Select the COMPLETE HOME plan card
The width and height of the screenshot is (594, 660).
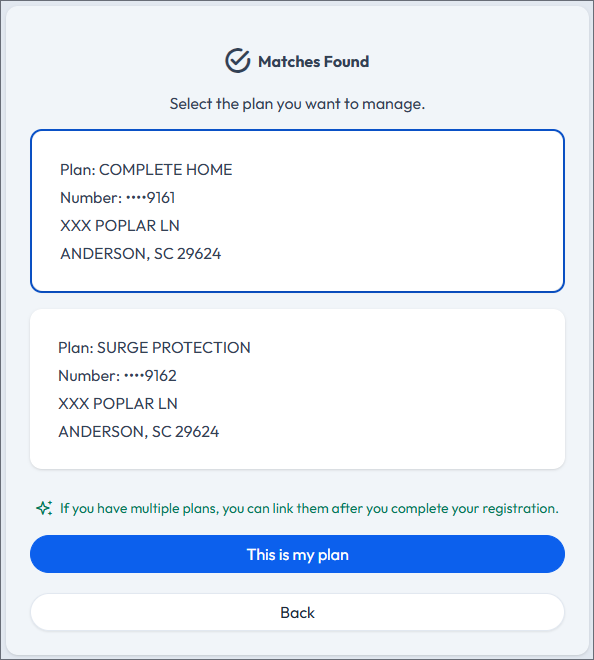pyautogui.click(x=297, y=211)
